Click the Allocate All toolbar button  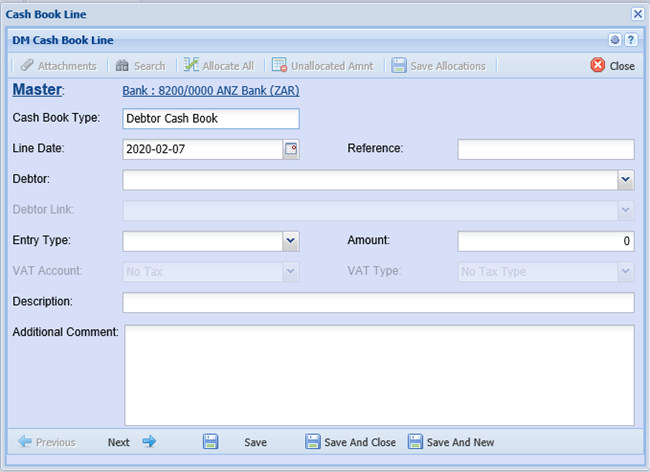pyautogui.click(x=219, y=66)
